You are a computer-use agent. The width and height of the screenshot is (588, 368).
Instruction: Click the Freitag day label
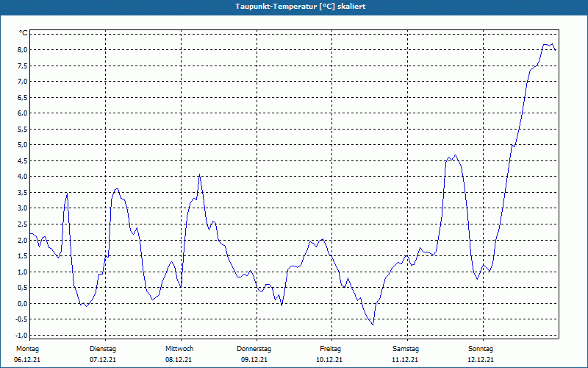click(x=330, y=349)
